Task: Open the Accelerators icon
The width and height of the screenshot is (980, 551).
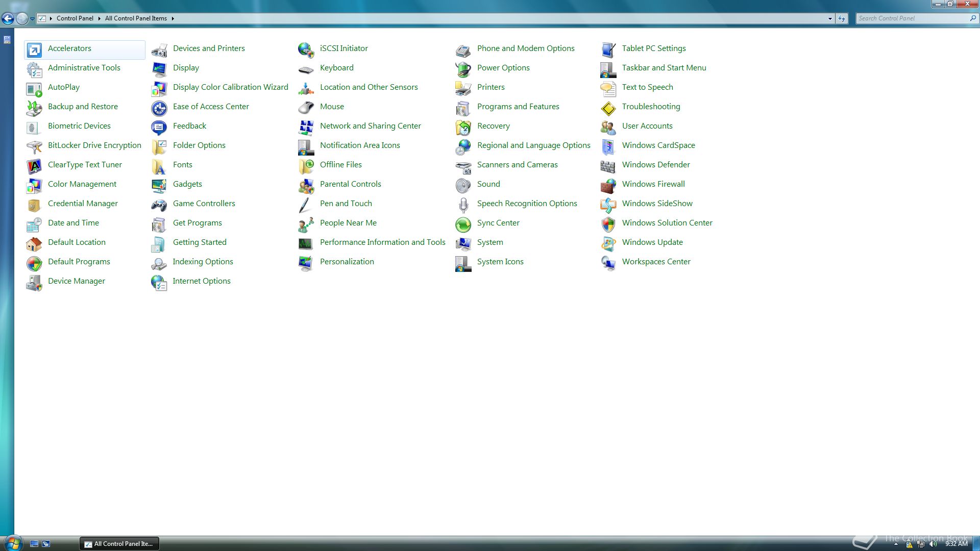Action: [34, 49]
